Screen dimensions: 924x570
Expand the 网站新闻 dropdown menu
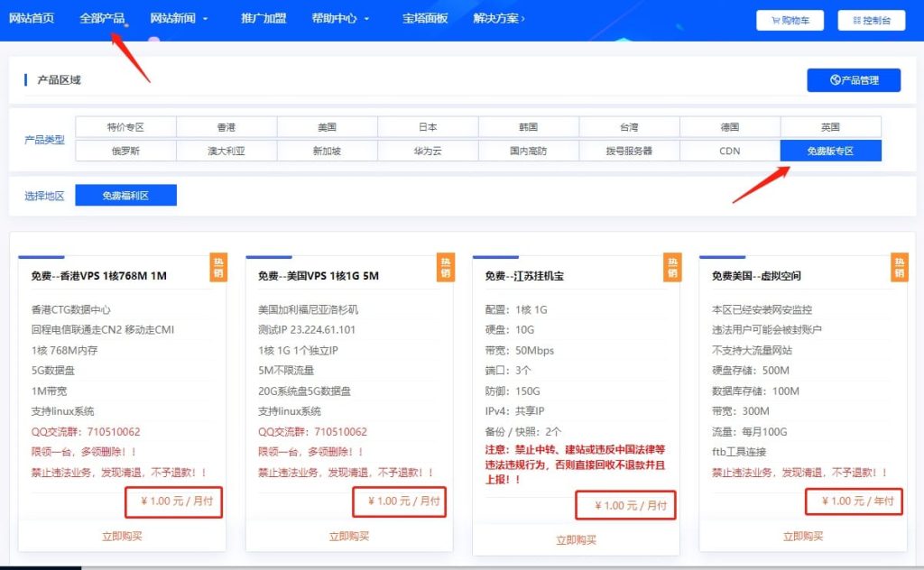(x=205, y=19)
